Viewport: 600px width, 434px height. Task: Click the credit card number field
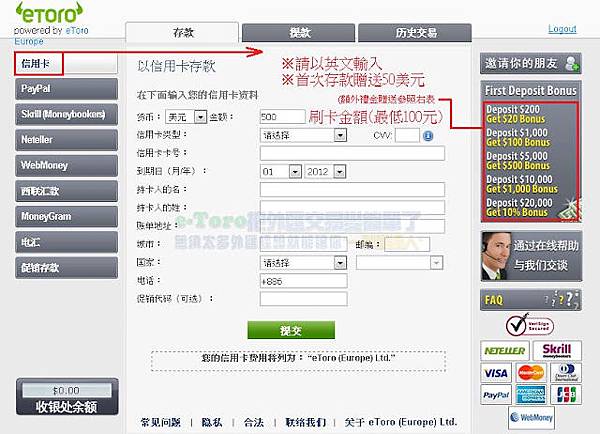pos(352,153)
